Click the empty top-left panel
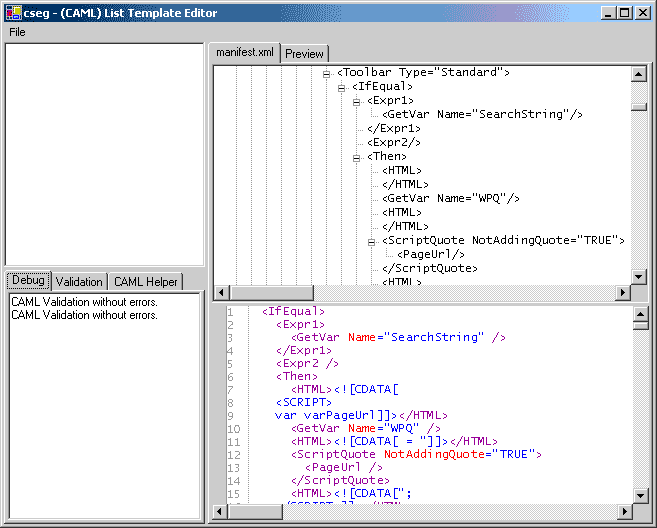The width and height of the screenshot is (657, 528). click(x=104, y=154)
